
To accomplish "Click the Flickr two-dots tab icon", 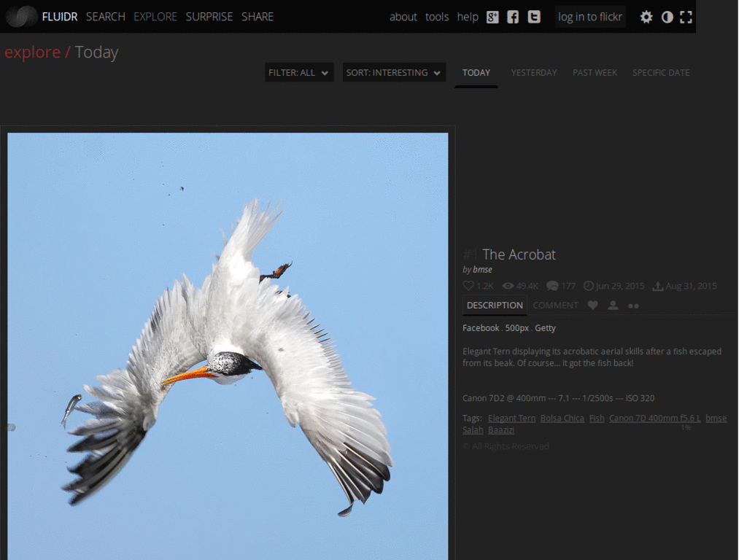I will pos(633,306).
